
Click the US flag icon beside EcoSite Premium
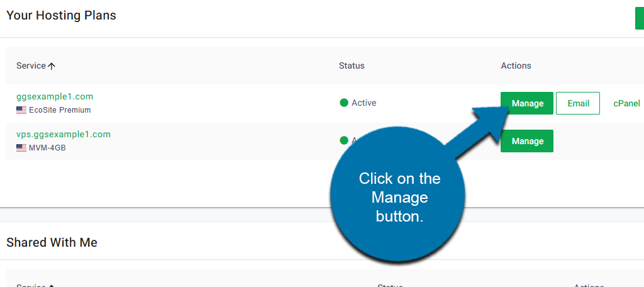pyautogui.click(x=21, y=110)
